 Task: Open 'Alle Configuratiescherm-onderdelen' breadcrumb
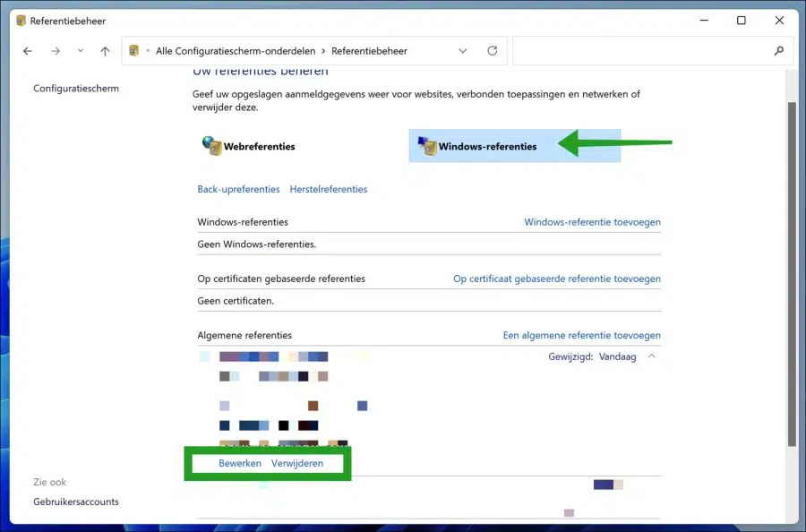236,51
